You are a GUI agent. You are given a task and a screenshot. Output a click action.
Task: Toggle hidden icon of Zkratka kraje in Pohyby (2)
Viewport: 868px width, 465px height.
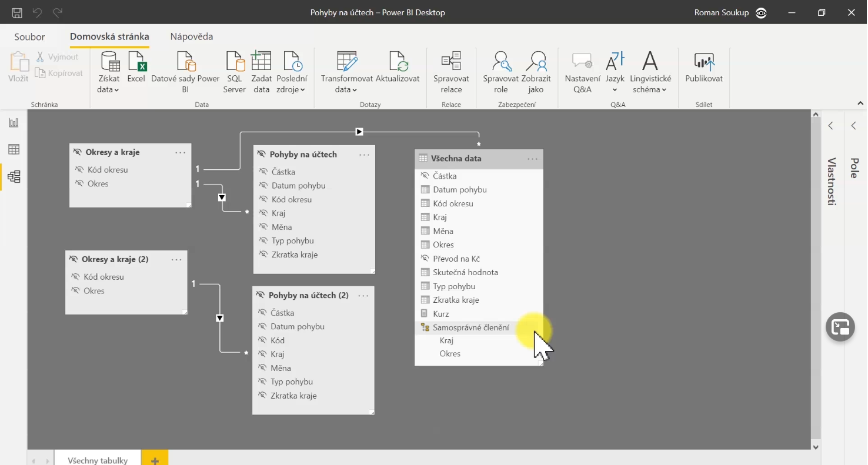(x=262, y=396)
